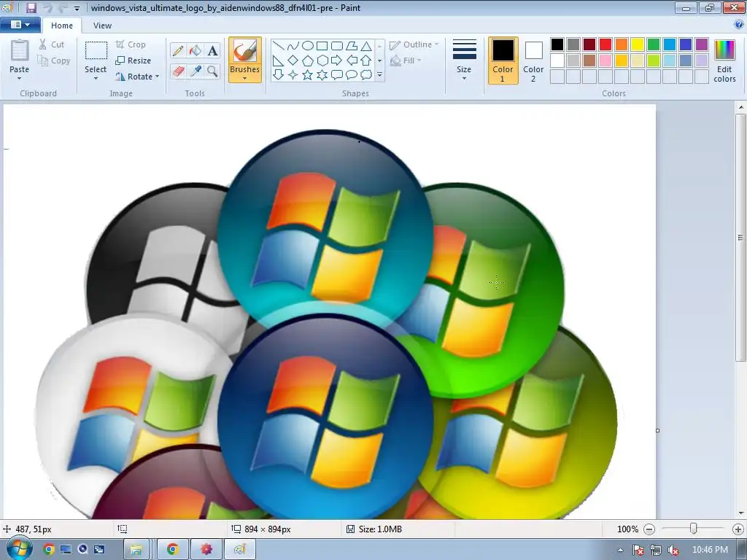The image size is (747, 560).
Task: Choose the Cloud callout shape
Action: pos(366,75)
